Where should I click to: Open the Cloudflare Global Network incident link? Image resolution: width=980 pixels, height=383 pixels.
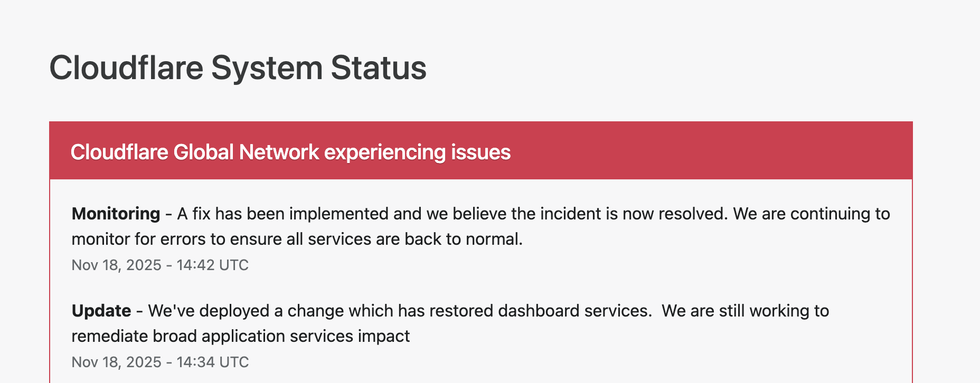tap(290, 152)
